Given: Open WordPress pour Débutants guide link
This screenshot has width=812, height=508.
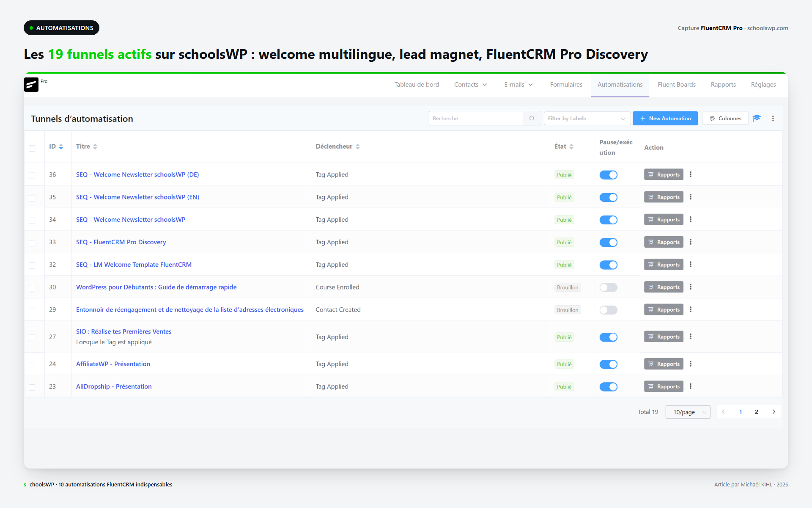Looking at the screenshot, I should (156, 287).
